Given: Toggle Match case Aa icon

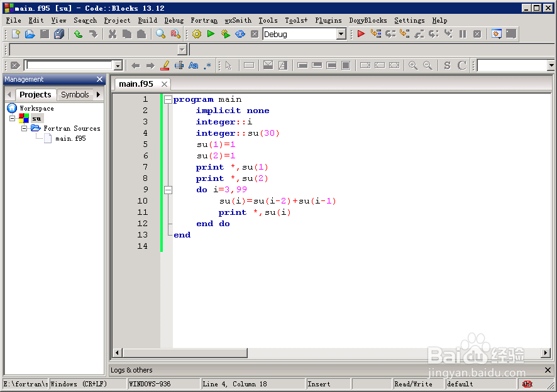Looking at the screenshot, I should click(193, 65).
